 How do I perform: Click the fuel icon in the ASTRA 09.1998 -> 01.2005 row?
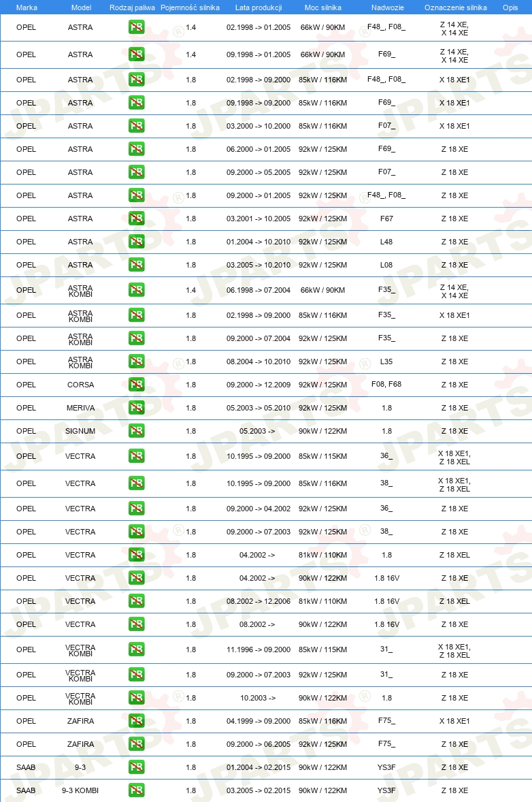[x=137, y=54]
